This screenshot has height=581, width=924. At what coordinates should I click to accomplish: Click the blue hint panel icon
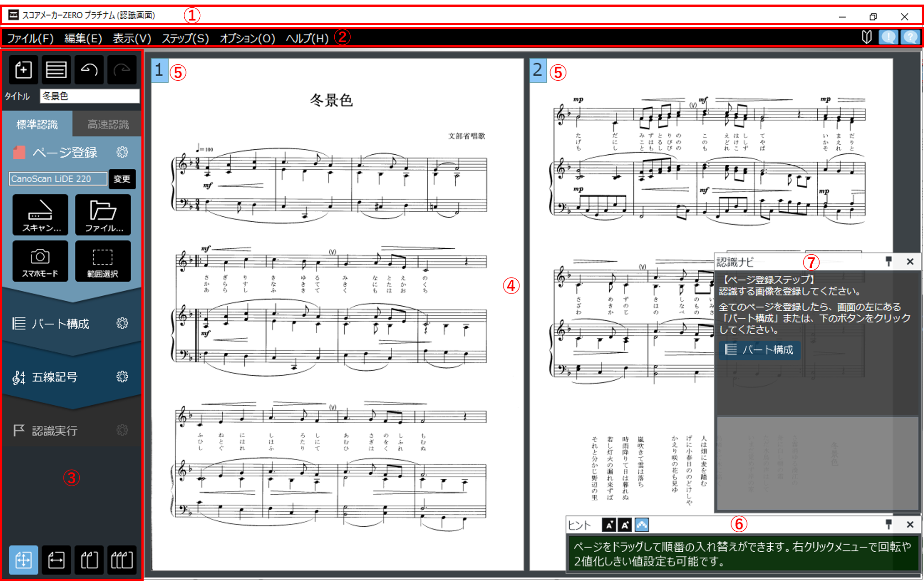pyautogui.click(x=642, y=525)
